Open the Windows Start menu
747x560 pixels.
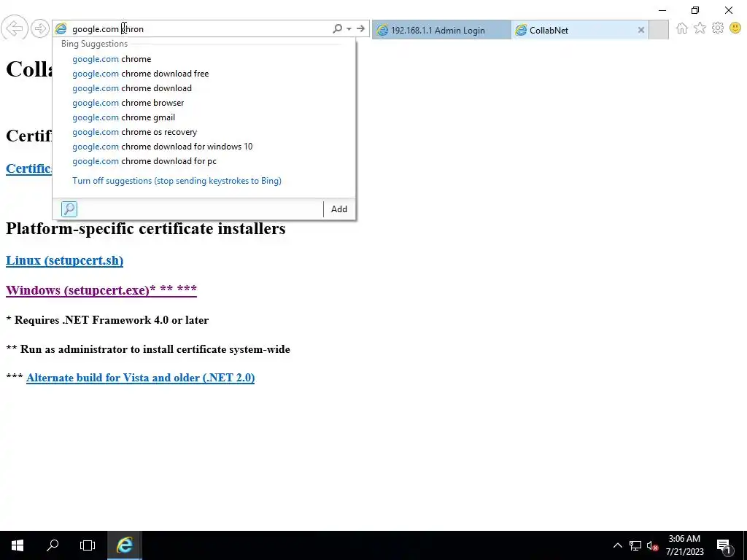coord(18,545)
